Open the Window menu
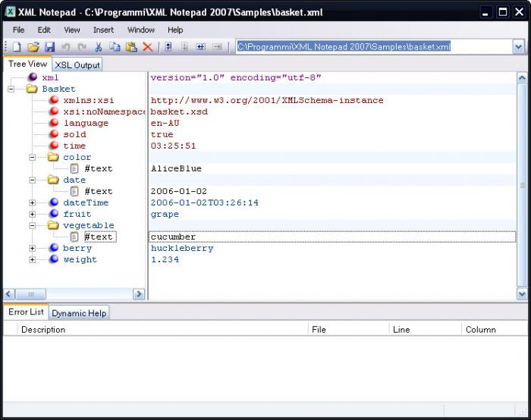 [141, 30]
